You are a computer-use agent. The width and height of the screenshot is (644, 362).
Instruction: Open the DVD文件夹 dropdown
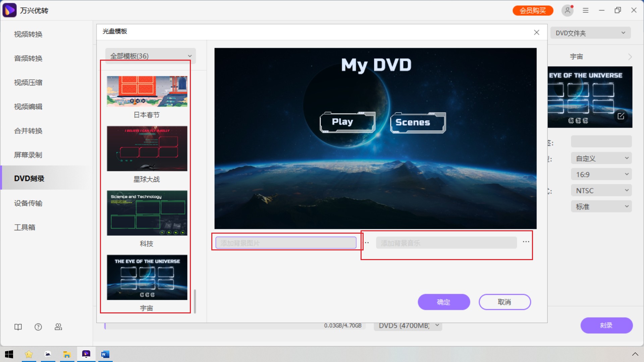coord(590,33)
